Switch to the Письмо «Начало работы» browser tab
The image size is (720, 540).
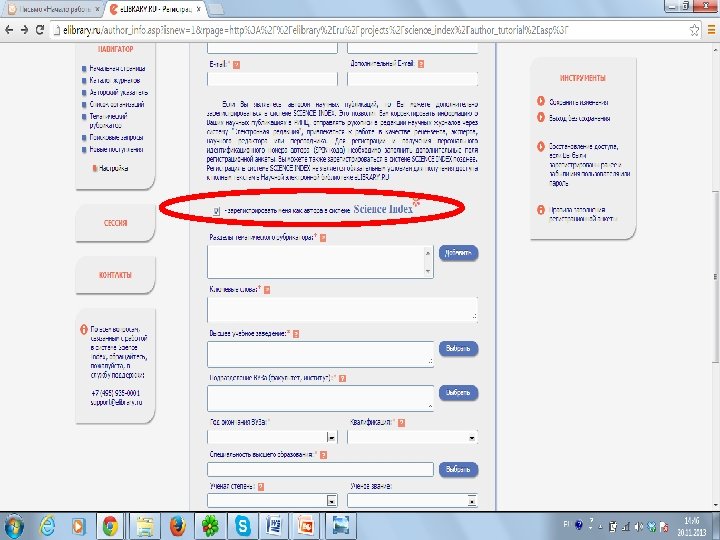click(54, 9)
